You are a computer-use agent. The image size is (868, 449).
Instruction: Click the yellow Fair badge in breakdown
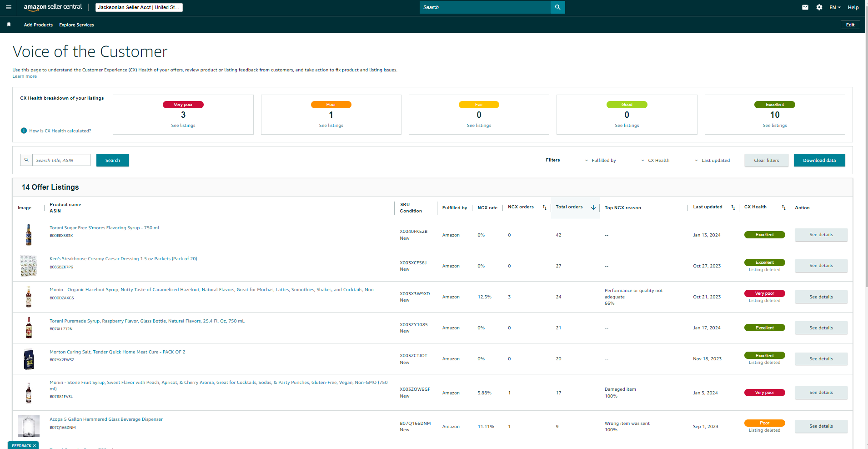pos(479,105)
